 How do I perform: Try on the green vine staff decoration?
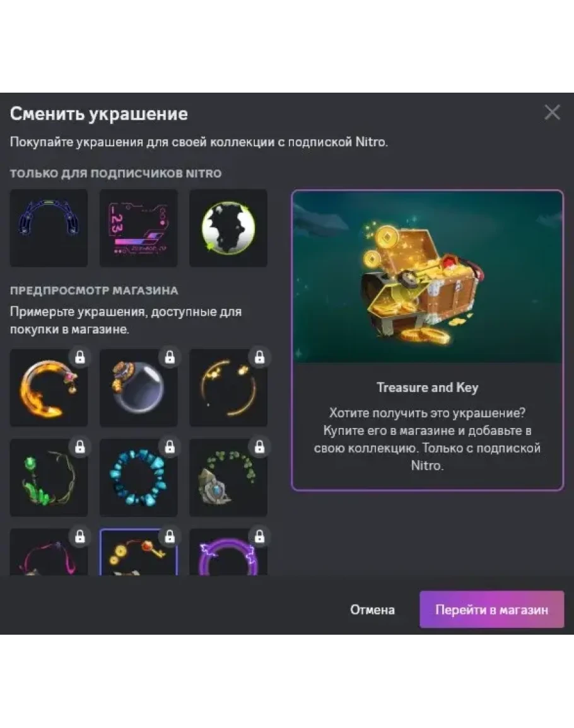coord(49,477)
